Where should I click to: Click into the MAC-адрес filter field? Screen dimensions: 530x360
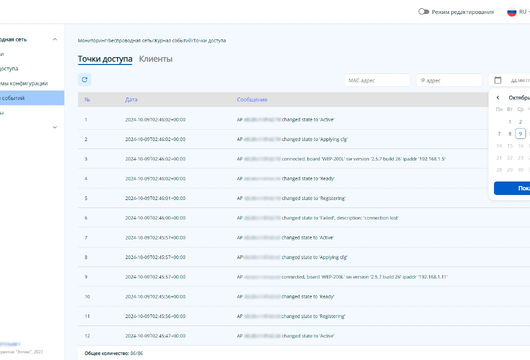click(x=377, y=80)
